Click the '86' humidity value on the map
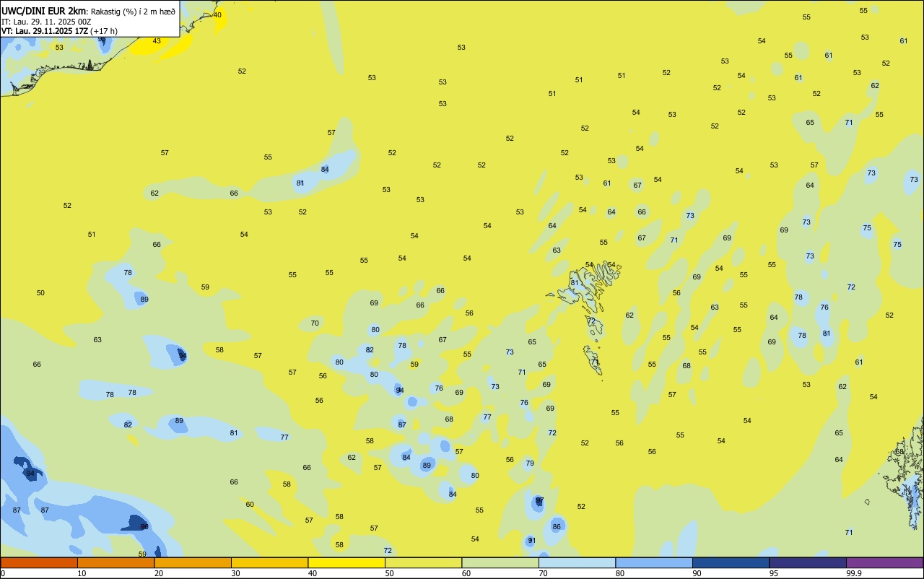This screenshot has height=579, width=924. [x=557, y=527]
